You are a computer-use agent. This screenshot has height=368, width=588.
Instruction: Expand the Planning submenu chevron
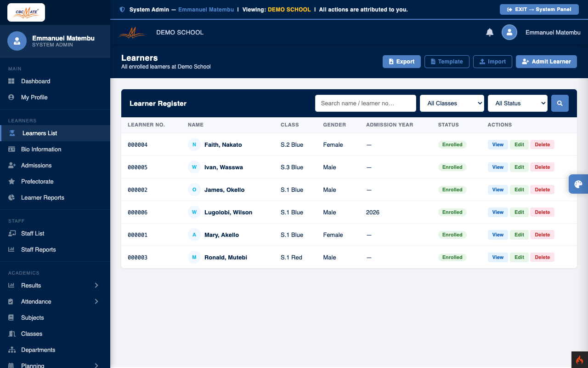pyautogui.click(x=96, y=366)
